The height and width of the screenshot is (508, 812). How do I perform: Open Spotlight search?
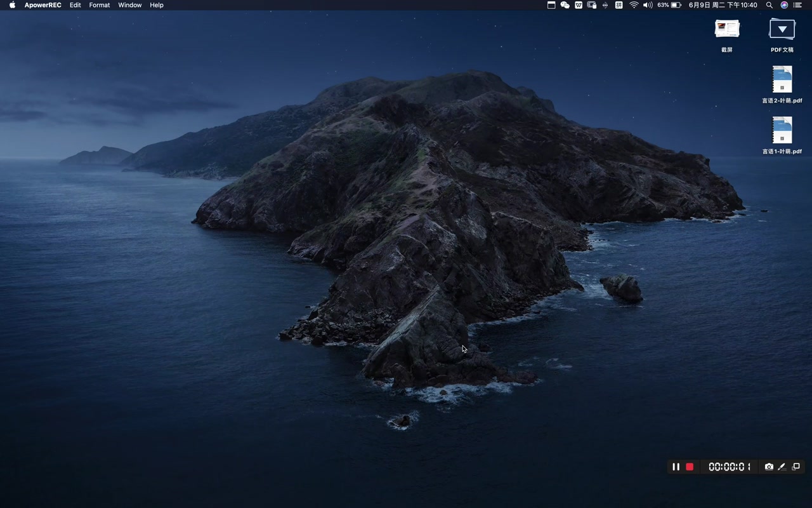coord(769,5)
